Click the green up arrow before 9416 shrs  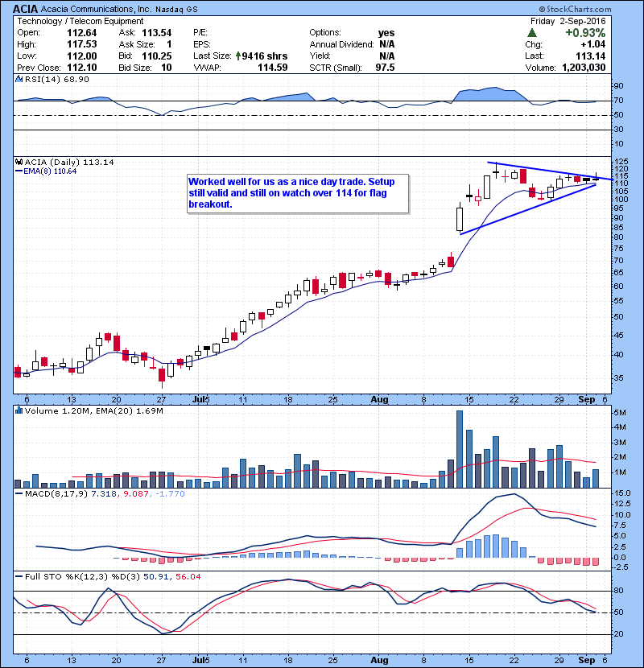click(238, 56)
